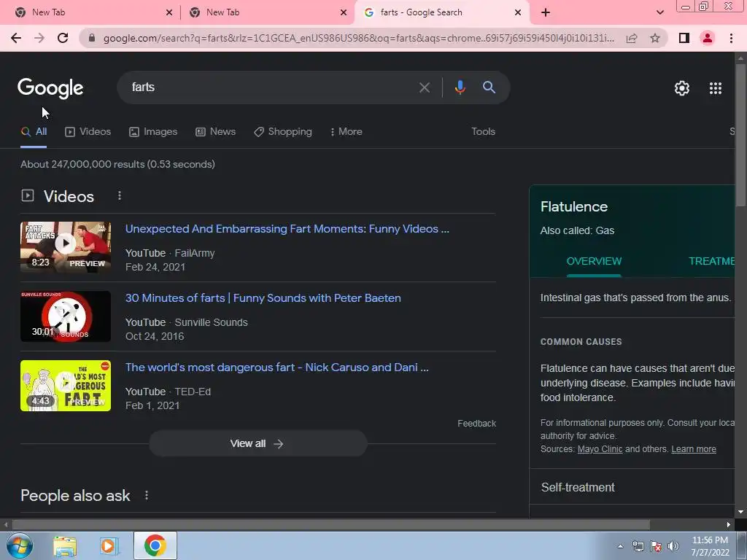
Task: Open the search Tools options
Action: [x=483, y=132]
